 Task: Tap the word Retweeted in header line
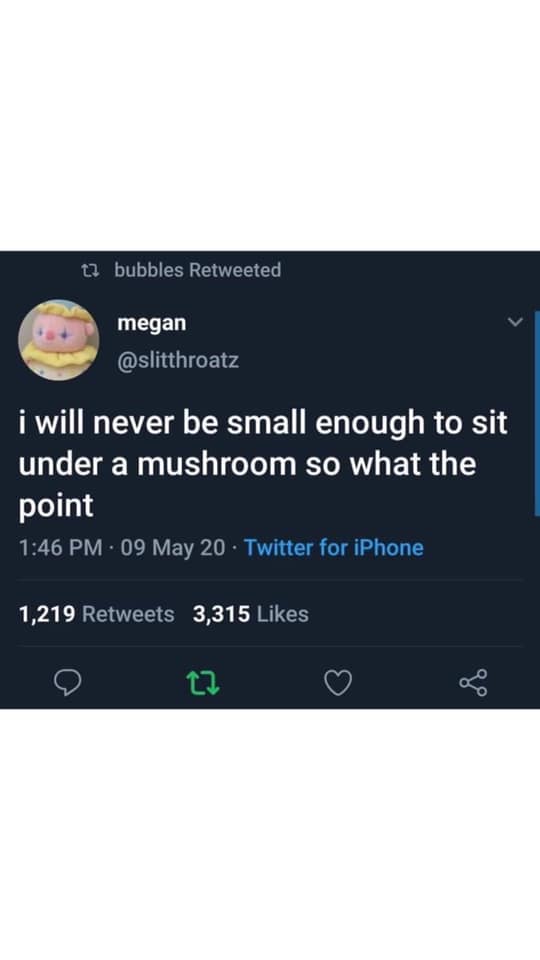click(x=235, y=269)
